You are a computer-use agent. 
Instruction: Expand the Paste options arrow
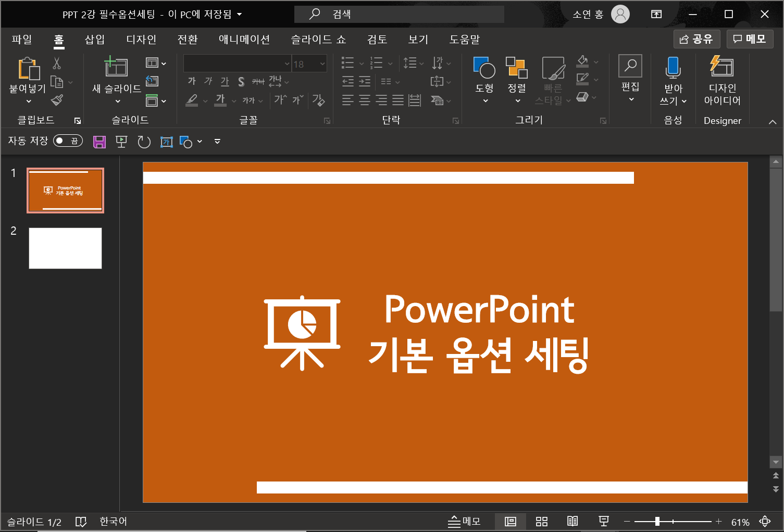pyautogui.click(x=29, y=101)
